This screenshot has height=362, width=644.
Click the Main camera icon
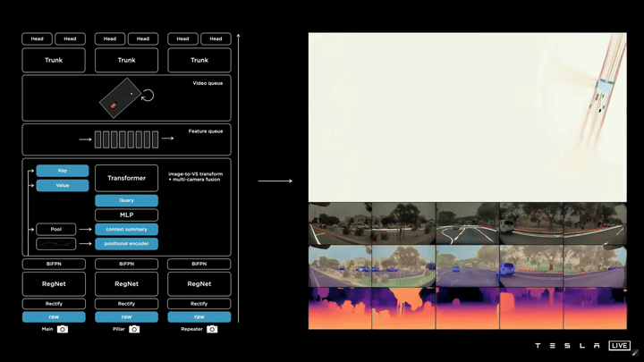point(62,329)
